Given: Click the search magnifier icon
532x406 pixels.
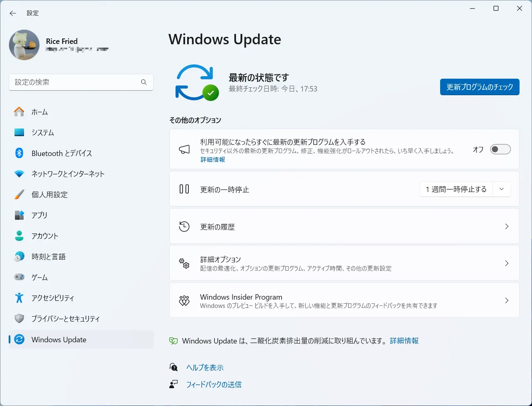Looking at the screenshot, I should pos(144,82).
